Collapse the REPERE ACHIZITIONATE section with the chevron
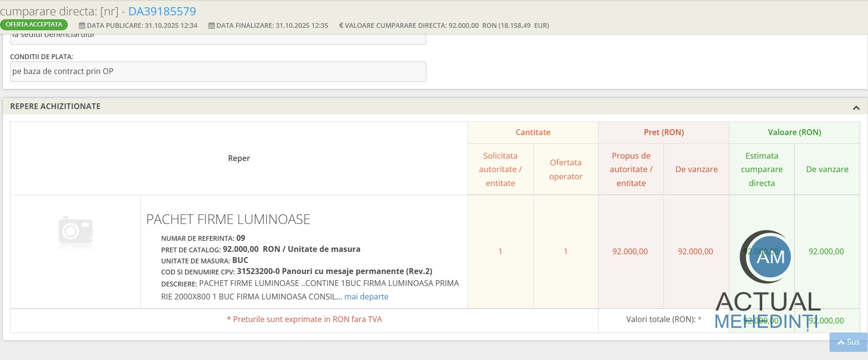Viewport: 868px width, 360px height. point(856,108)
